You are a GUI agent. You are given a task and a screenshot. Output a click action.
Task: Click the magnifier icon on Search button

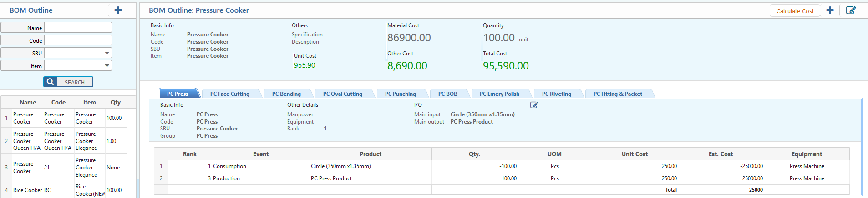51,82
